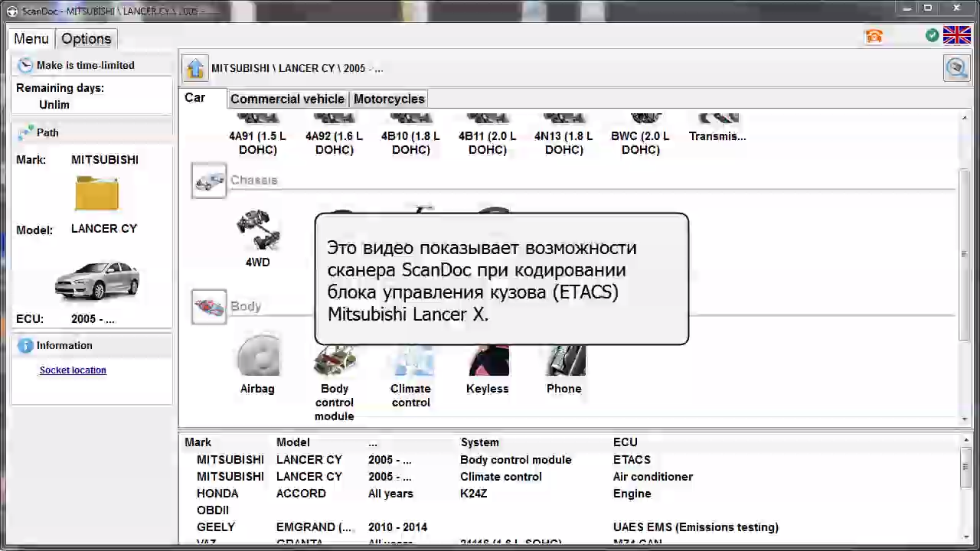Collapse the Body group
Screen dimensions: 980x551
[209, 307]
